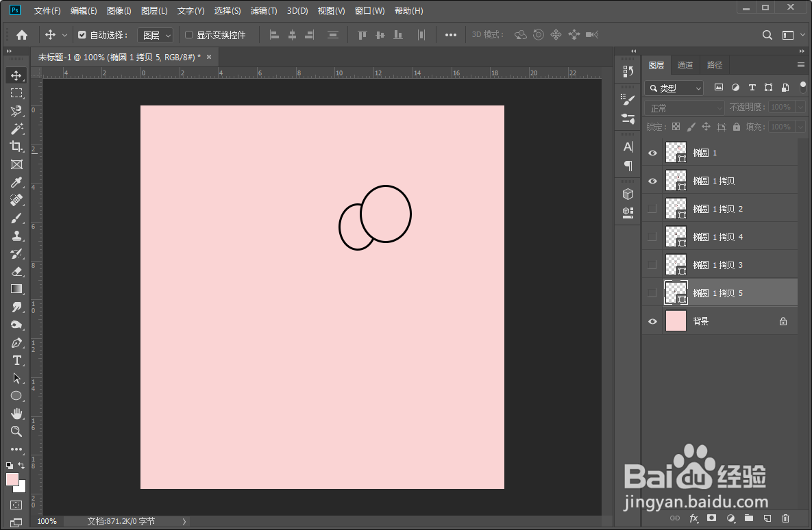Switch to the 路径 tab

pyautogui.click(x=715, y=64)
